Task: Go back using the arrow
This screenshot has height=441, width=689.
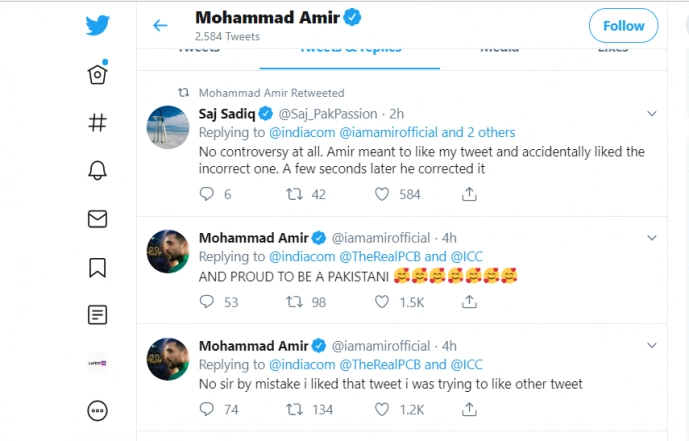Action: (x=160, y=25)
